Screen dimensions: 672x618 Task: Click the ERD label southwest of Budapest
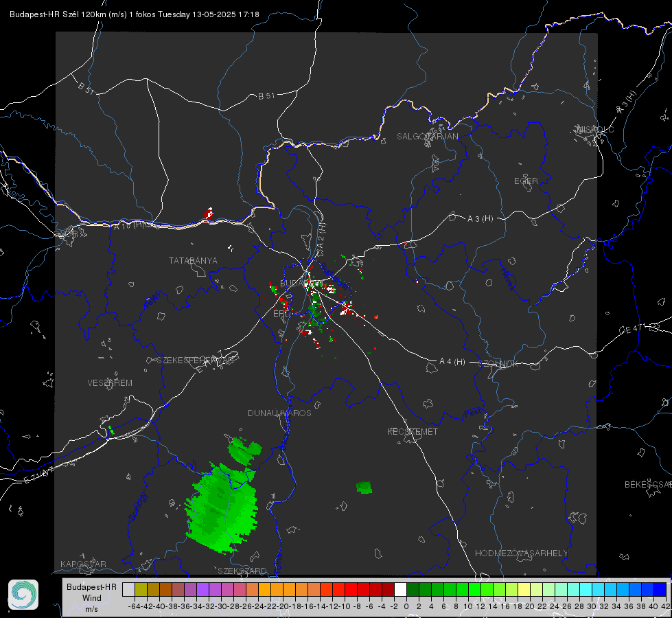(x=281, y=314)
